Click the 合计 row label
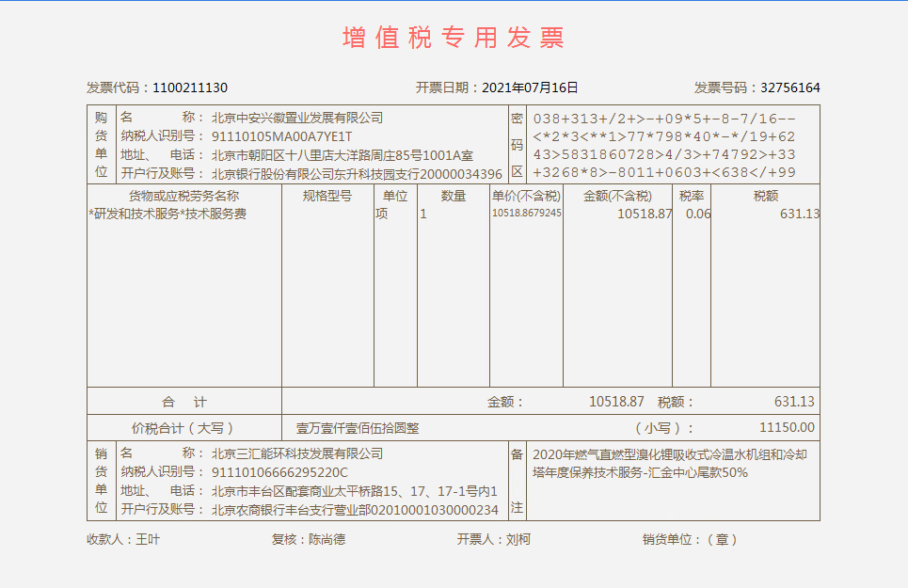 (x=184, y=403)
